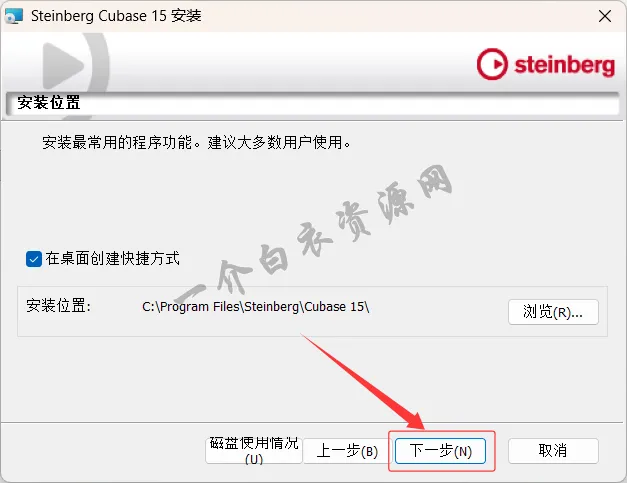Click the 安装位置: field label
This screenshot has width=627, height=483.
pos(58,306)
